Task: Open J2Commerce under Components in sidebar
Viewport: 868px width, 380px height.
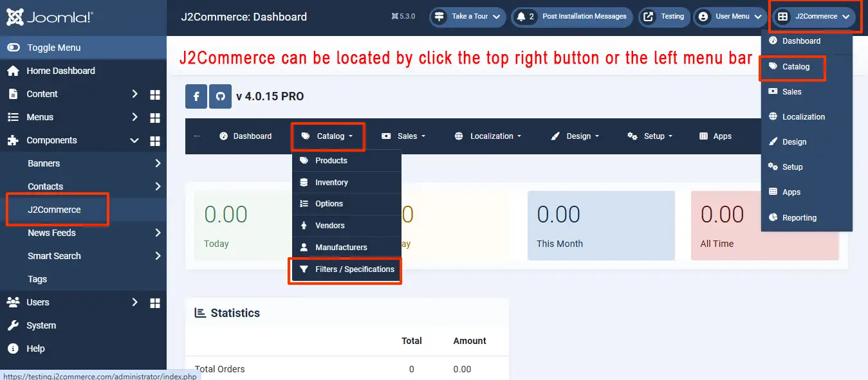Action: coord(55,210)
